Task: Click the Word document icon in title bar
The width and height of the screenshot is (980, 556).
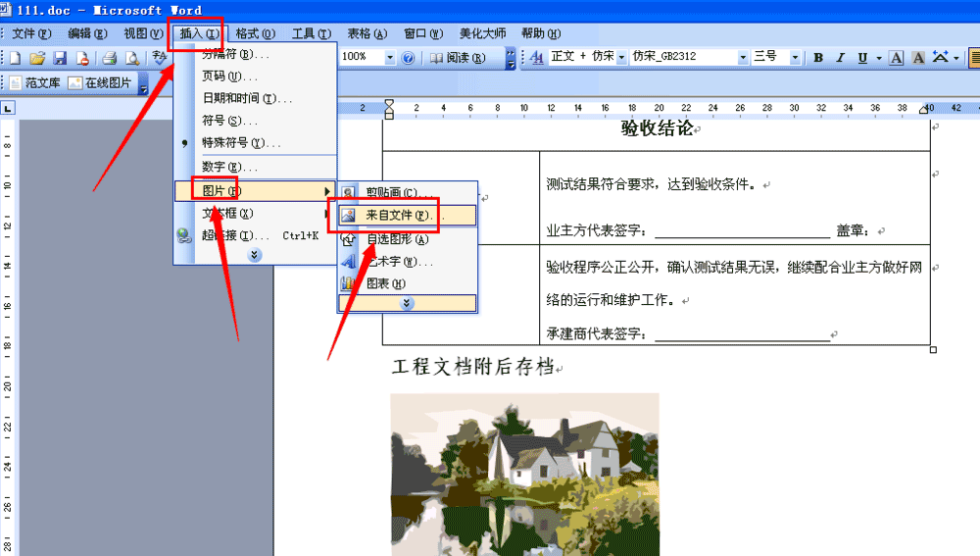Action: click(6, 9)
